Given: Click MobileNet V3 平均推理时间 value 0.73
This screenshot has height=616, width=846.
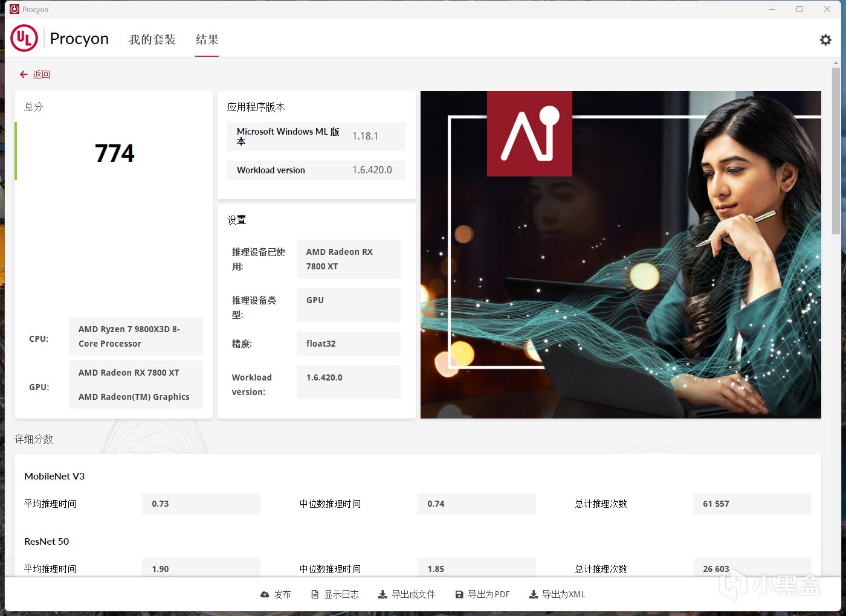Looking at the screenshot, I should pos(201,504).
